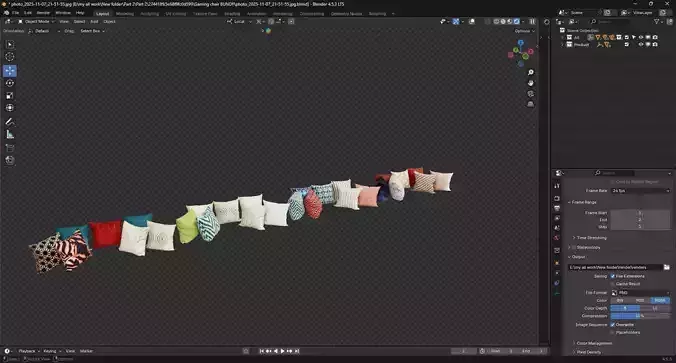
Task: Open the Drag Select Box dropdown
Action: [x=92, y=31]
